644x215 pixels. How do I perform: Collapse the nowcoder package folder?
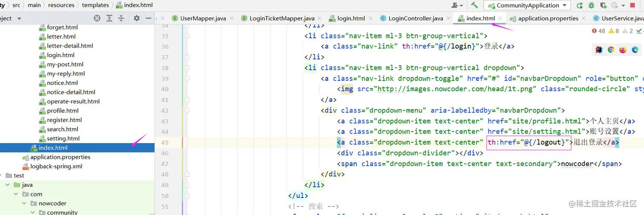coord(25,204)
